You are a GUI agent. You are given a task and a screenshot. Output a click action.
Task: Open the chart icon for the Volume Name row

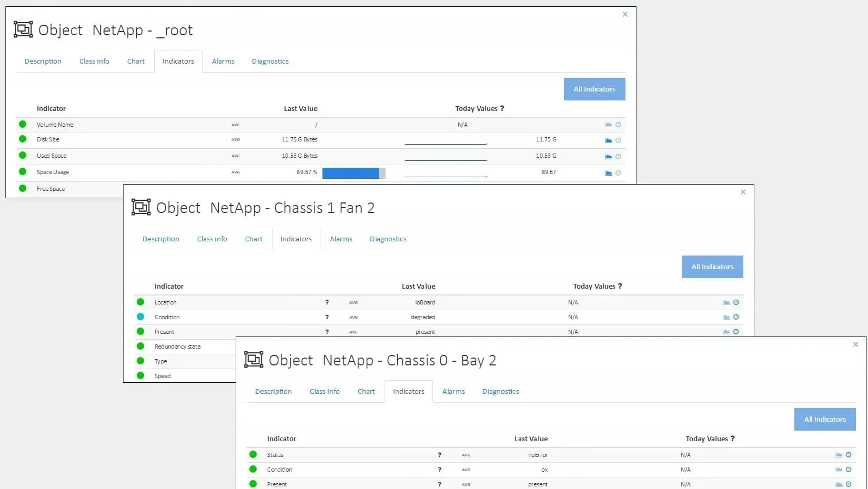(x=608, y=125)
